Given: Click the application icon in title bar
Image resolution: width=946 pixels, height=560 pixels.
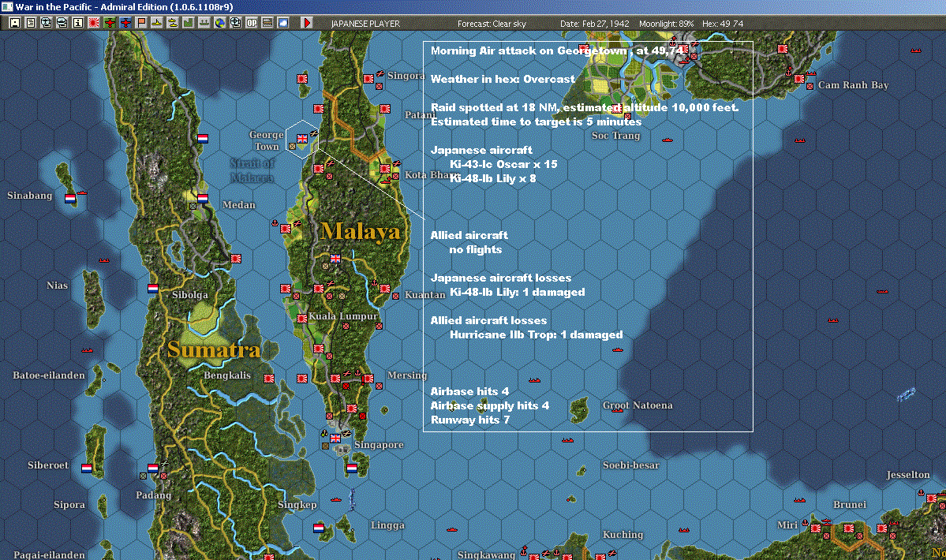Looking at the screenshot, I should 6,6.
